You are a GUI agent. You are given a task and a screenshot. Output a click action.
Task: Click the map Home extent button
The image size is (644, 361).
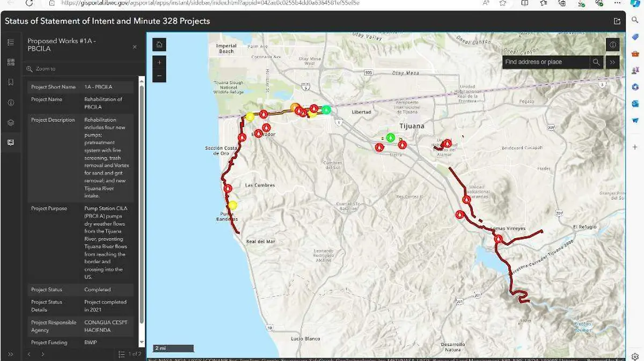click(159, 45)
